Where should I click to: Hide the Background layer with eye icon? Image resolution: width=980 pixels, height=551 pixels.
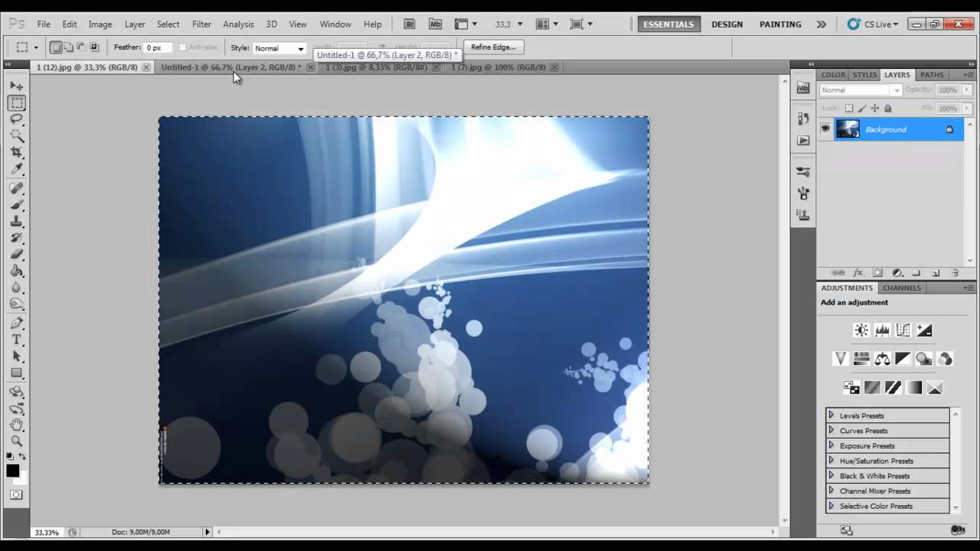(x=825, y=129)
